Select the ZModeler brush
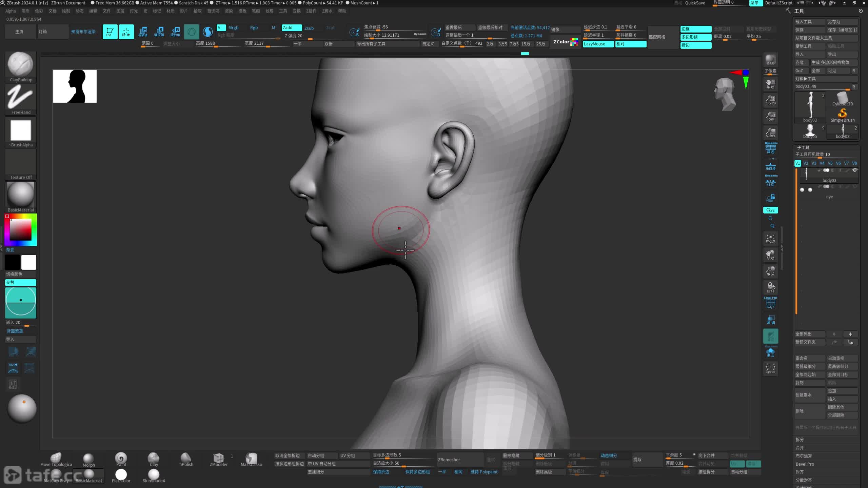This screenshot has height=488, width=868. (x=219, y=460)
